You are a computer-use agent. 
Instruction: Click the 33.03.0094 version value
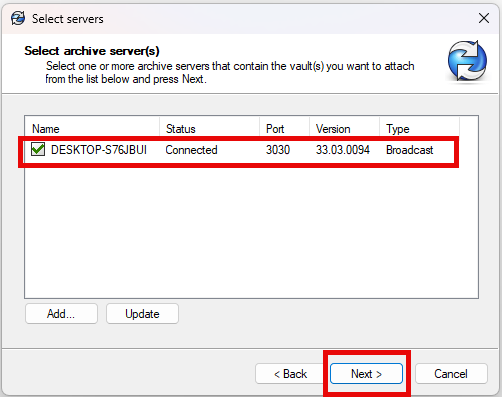[x=343, y=150]
